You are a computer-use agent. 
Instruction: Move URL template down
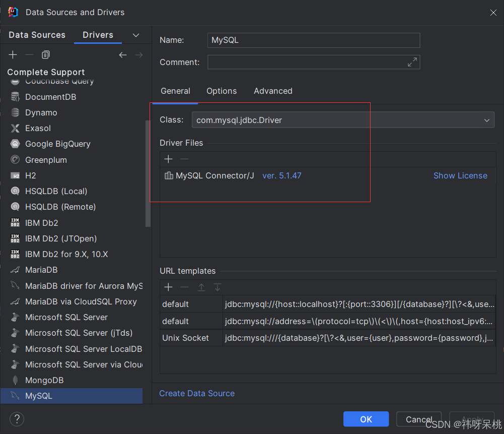pyautogui.click(x=218, y=287)
